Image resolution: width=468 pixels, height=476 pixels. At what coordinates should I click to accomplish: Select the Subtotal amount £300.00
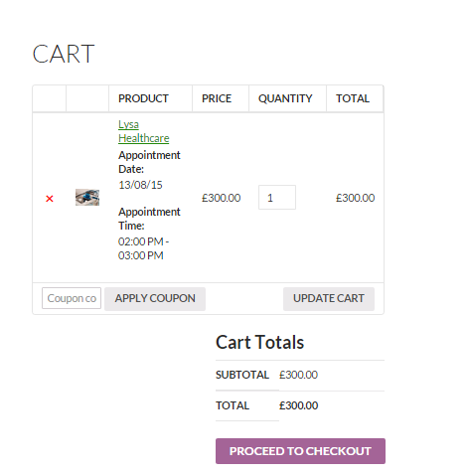click(x=298, y=375)
